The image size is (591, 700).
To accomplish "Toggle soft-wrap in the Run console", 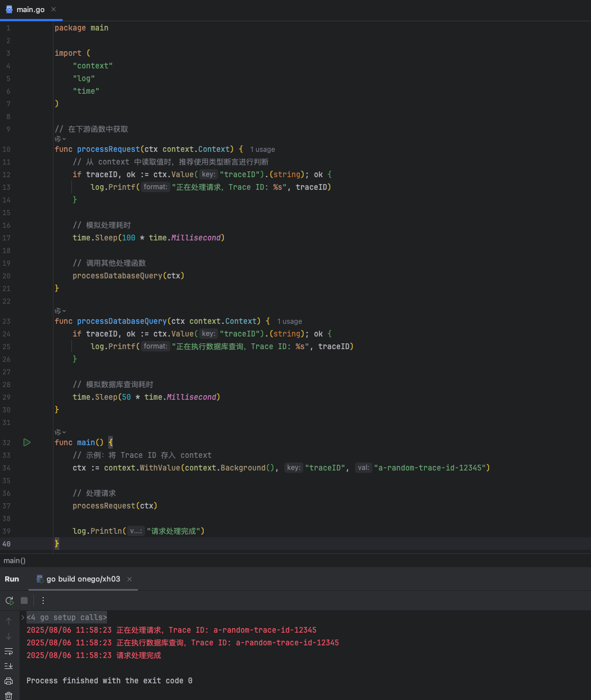I will pyautogui.click(x=9, y=652).
